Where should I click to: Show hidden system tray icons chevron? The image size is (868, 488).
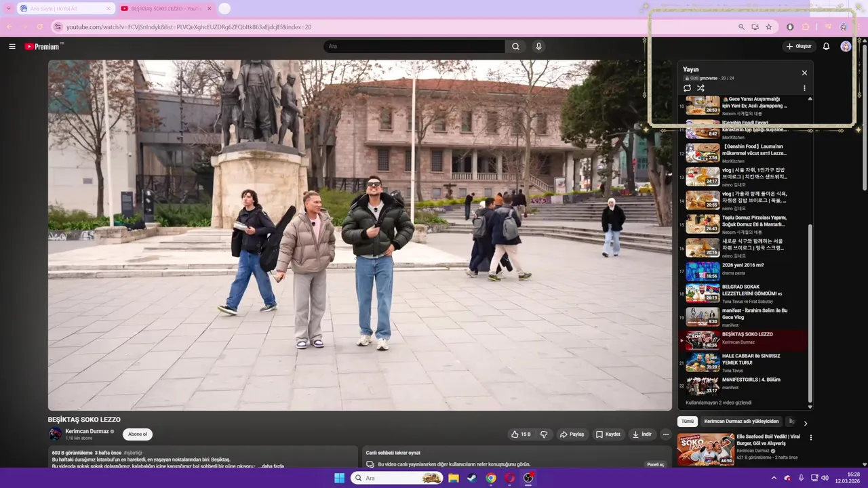click(x=774, y=478)
